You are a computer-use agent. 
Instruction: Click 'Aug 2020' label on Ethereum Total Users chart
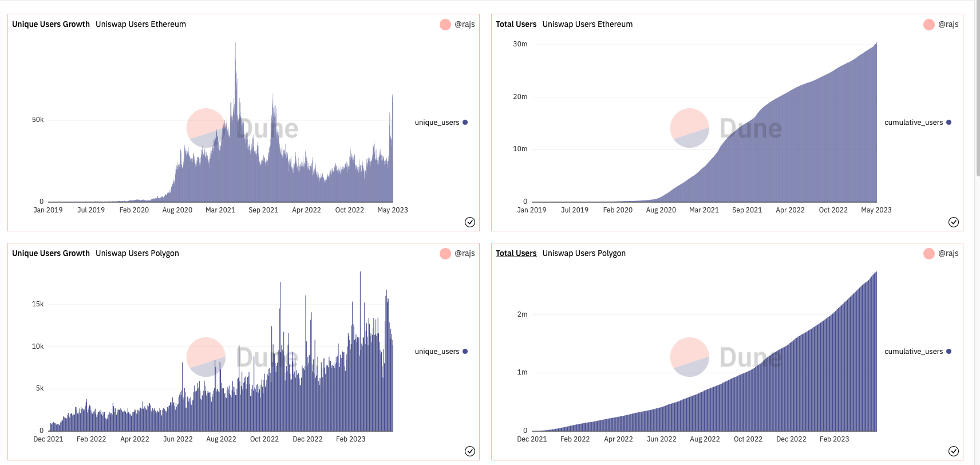661,210
